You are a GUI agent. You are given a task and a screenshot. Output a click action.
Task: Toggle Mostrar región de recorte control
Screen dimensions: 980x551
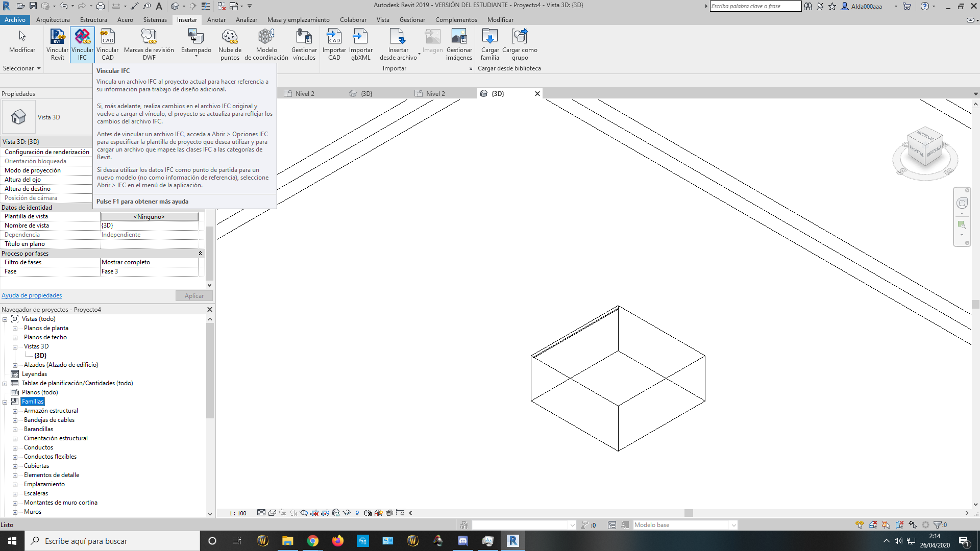point(326,513)
